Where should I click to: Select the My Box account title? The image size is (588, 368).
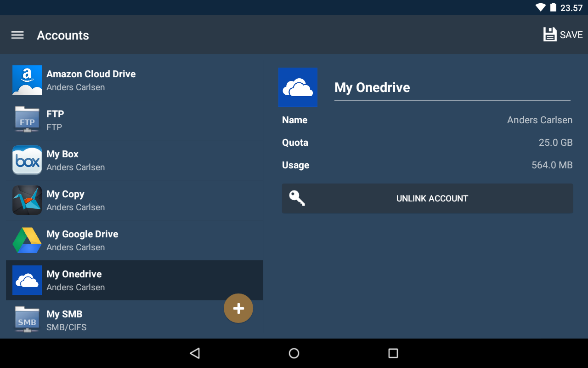(62, 154)
